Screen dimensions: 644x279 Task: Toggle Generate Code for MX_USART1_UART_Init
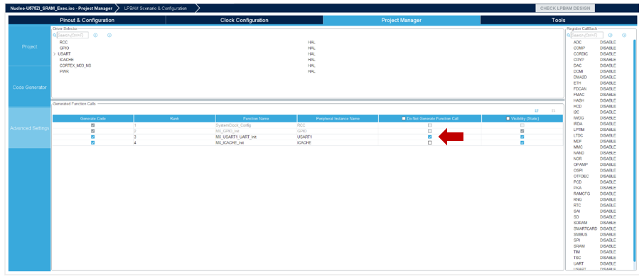point(93,137)
